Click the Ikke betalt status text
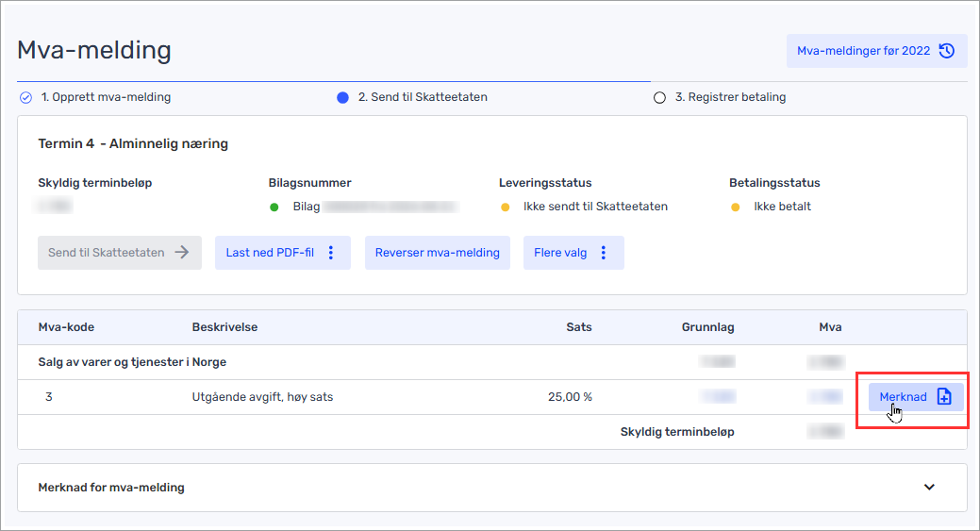Screen dimensions: 980x531 (x=783, y=207)
